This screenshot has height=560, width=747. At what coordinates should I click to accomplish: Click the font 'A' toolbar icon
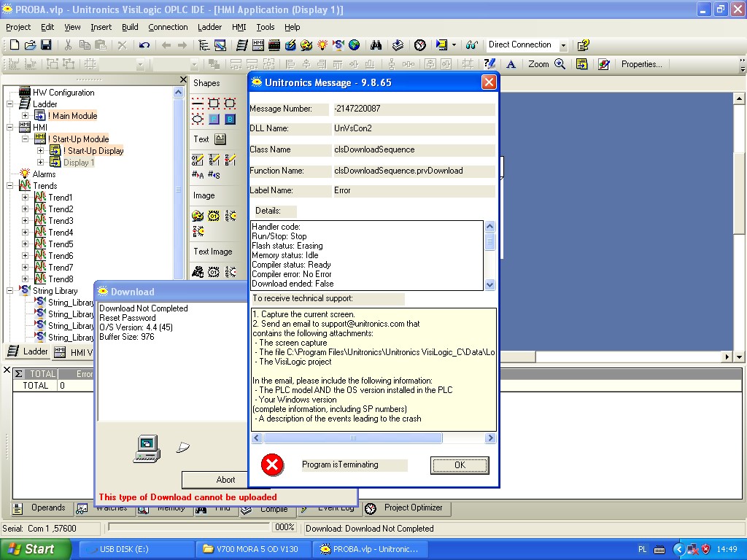coord(511,64)
